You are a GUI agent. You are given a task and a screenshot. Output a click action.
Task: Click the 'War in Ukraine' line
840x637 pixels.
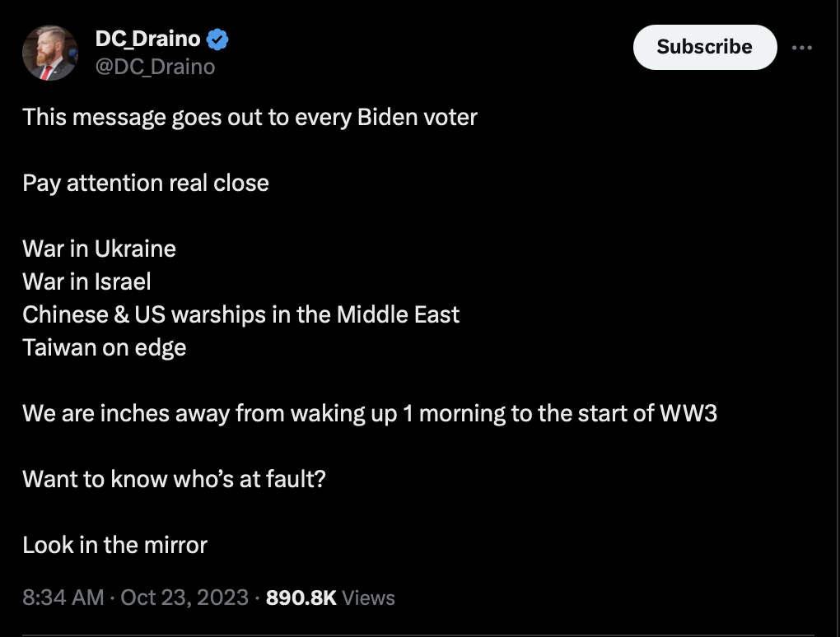tap(99, 249)
